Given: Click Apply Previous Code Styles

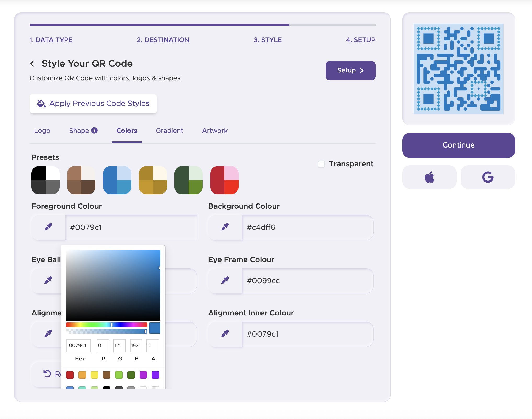Looking at the screenshot, I should [x=93, y=104].
